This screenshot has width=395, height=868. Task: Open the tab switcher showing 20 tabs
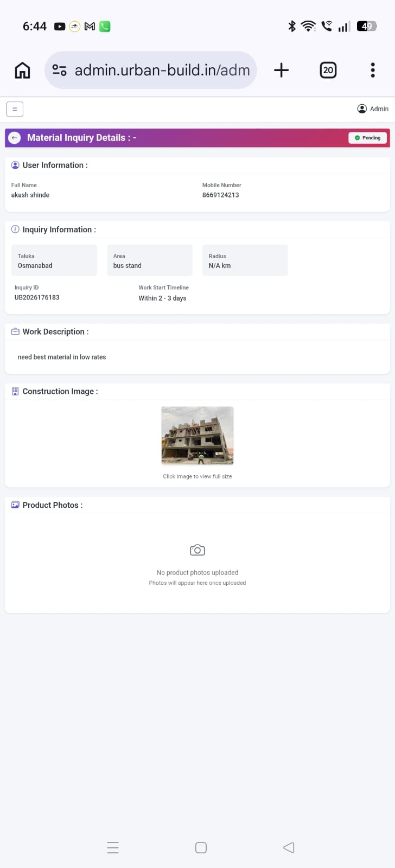pos(328,70)
